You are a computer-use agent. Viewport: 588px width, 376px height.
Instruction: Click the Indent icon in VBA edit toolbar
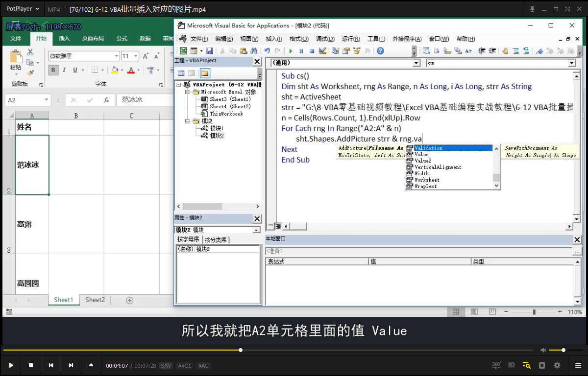pyautogui.click(x=481, y=50)
